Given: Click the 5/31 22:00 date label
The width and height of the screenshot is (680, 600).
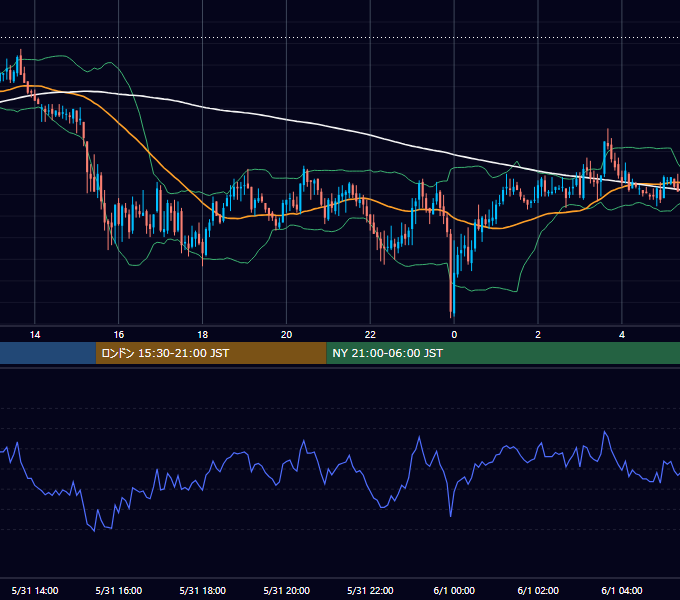Looking at the screenshot, I should (370, 590).
